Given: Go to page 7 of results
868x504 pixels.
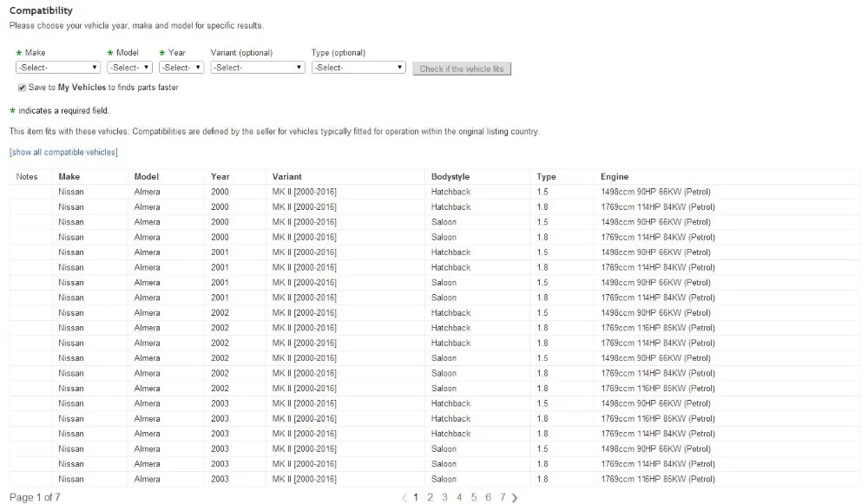Looking at the screenshot, I should 503,497.
